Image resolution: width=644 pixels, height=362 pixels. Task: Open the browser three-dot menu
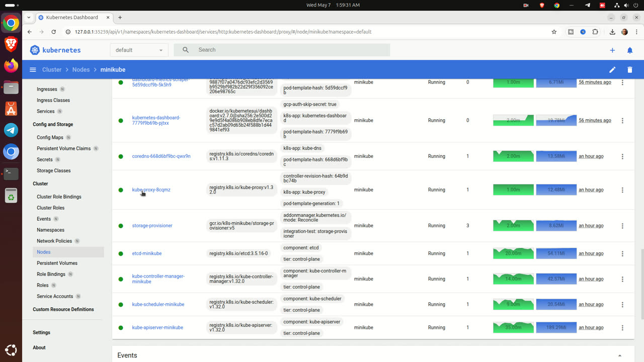636,32
